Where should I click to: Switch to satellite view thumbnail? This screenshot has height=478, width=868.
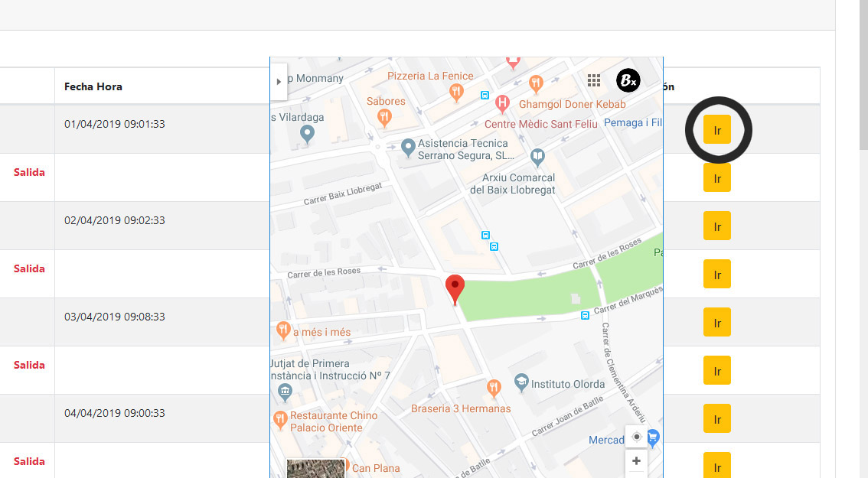coord(315,468)
